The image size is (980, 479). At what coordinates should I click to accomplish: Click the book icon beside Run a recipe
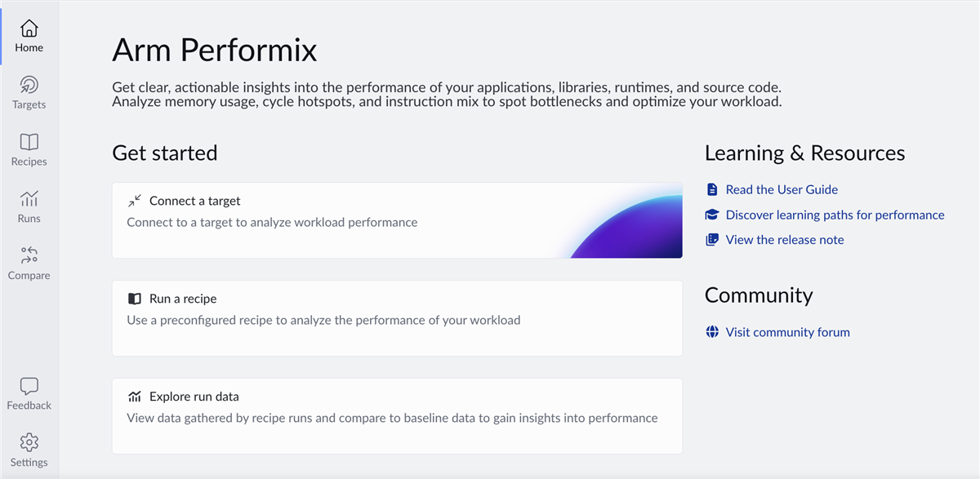click(134, 298)
